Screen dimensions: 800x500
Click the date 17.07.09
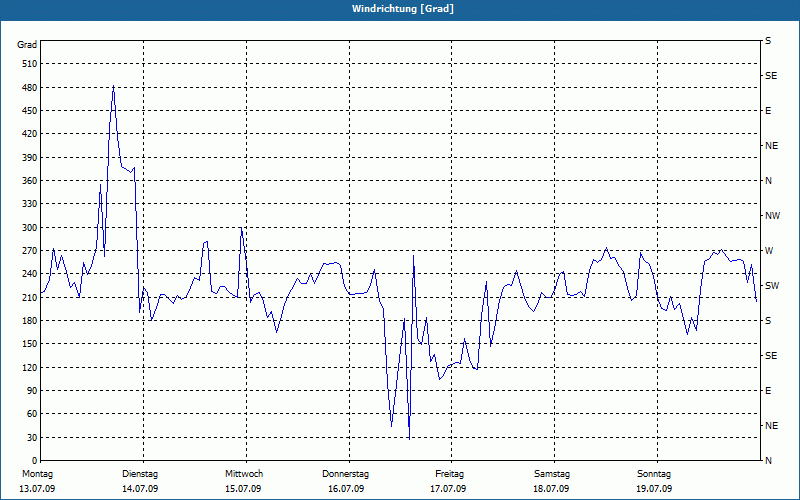click(448, 489)
